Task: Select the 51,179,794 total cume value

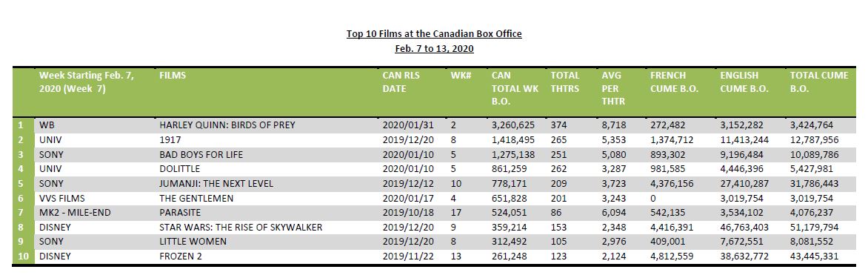Action: pyautogui.click(x=814, y=227)
